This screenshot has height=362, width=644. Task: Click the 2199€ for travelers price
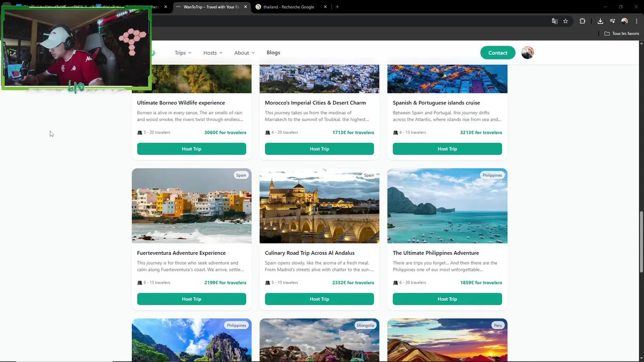225,283
